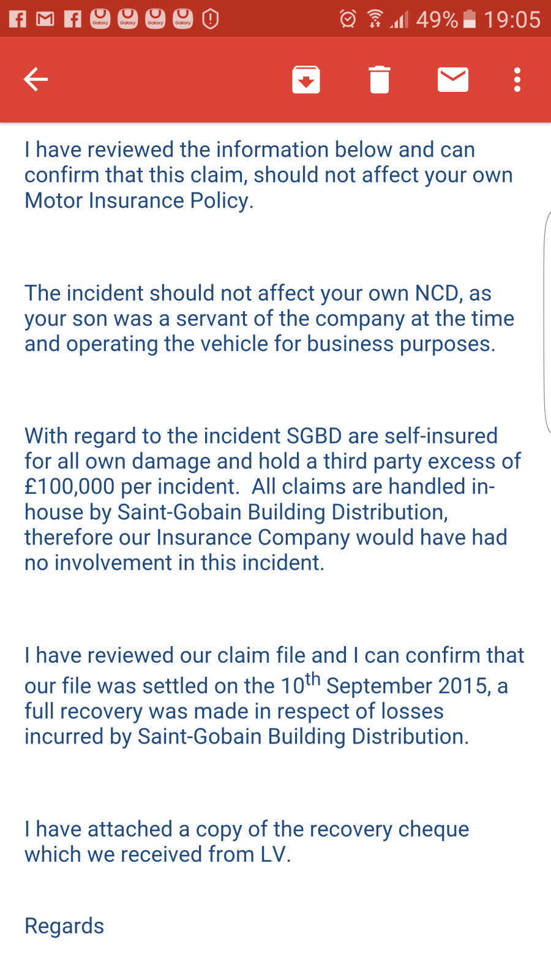Tap the Regards sign-off text
Screen dimensions: 551x980
(x=64, y=925)
